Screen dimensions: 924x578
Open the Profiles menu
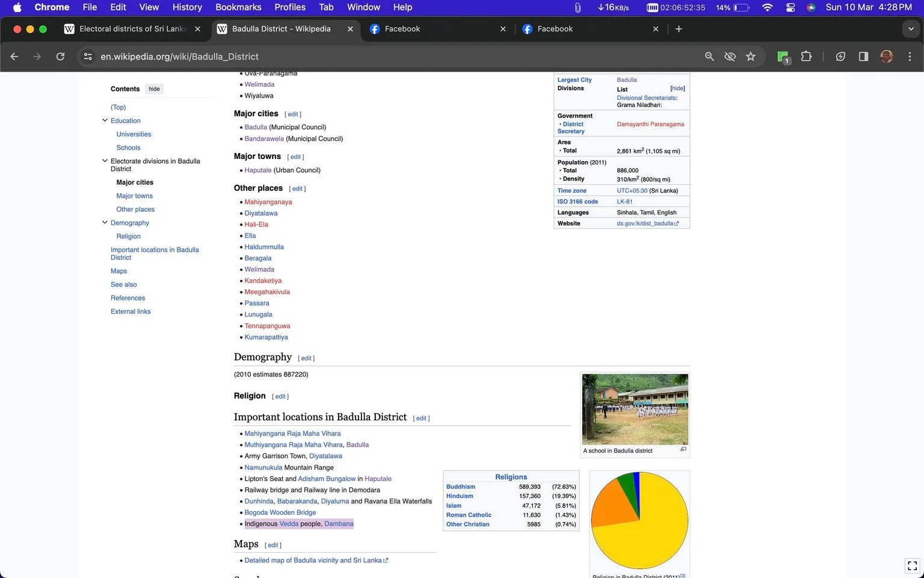(x=290, y=7)
